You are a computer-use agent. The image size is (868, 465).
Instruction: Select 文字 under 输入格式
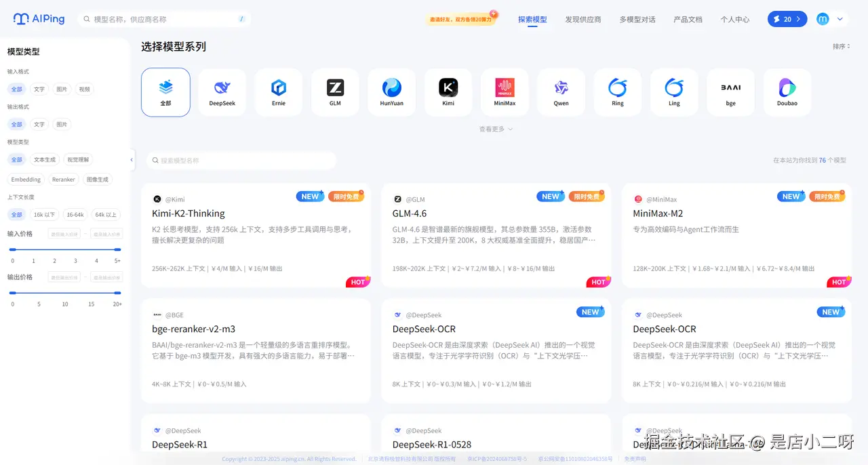coord(39,89)
